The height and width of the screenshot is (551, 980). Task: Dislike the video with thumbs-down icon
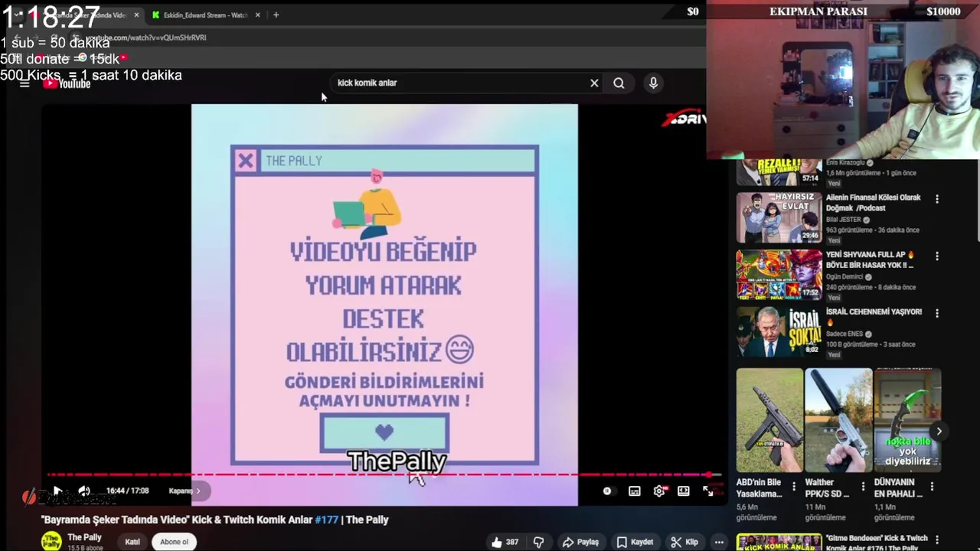point(538,542)
